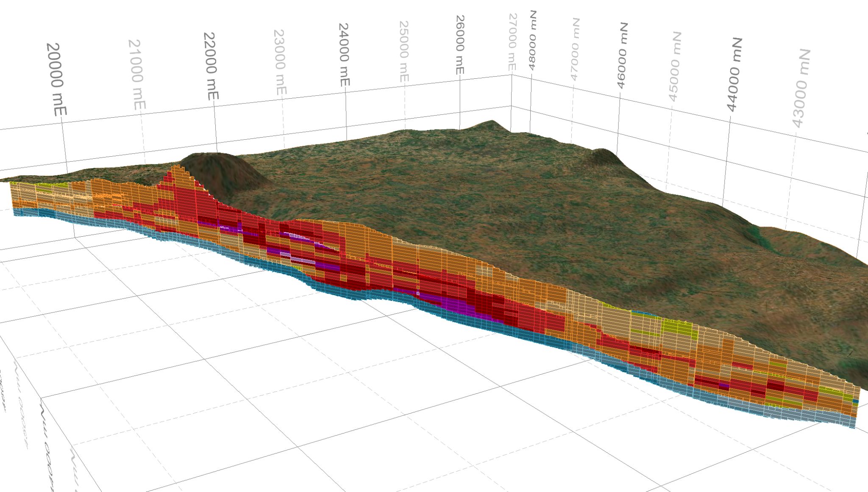The image size is (868, 492).
Task: Click the 20000 mE axis label
Action: point(57,79)
